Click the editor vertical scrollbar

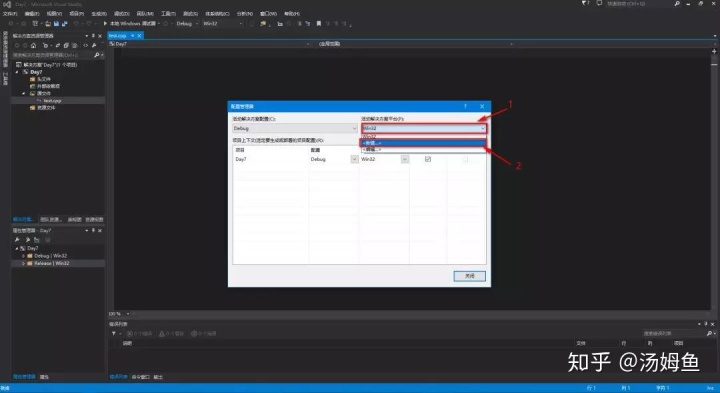coord(714,181)
